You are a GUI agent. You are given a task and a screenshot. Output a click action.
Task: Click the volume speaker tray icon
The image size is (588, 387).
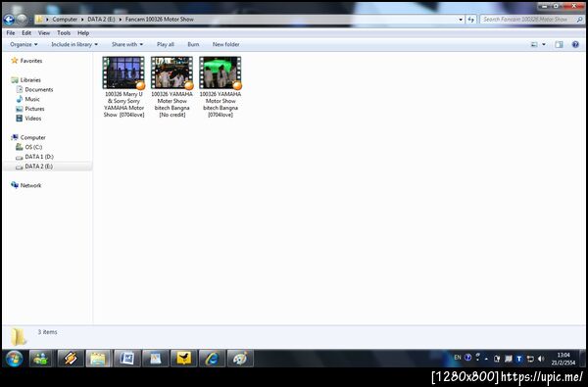[x=541, y=359]
